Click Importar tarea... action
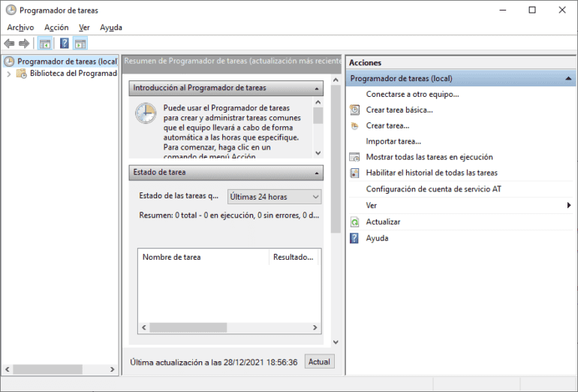 [x=393, y=142]
